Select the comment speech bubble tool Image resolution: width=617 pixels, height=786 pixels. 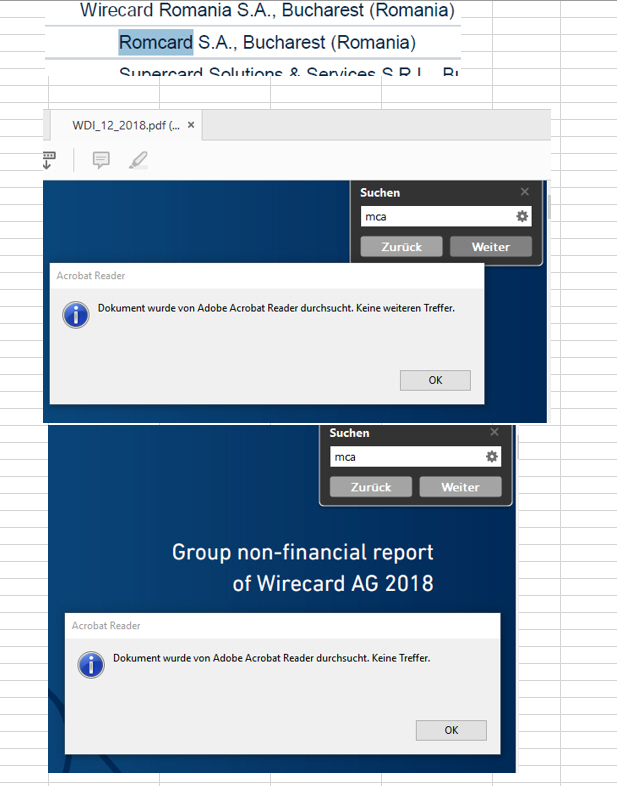[101, 160]
